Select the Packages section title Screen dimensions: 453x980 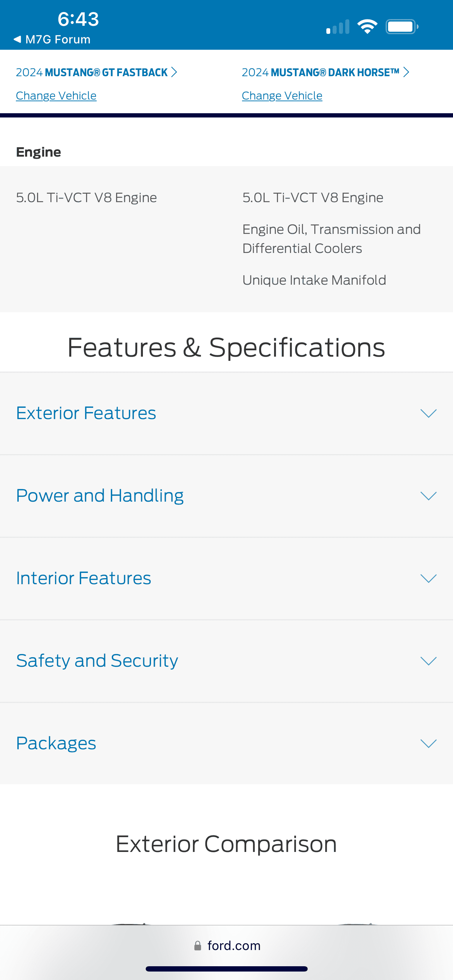pos(56,743)
